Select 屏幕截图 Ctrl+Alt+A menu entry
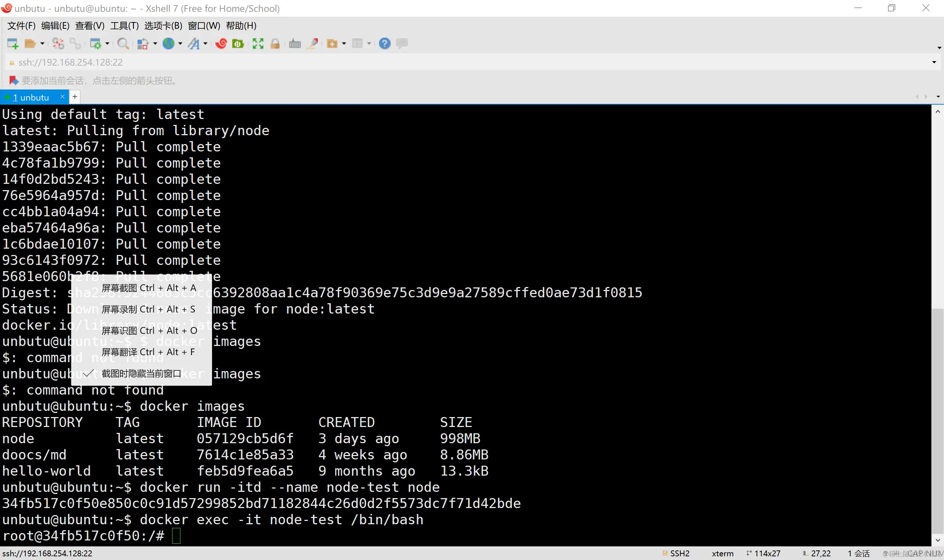The width and height of the screenshot is (944, 560). [x=149, y=288]
